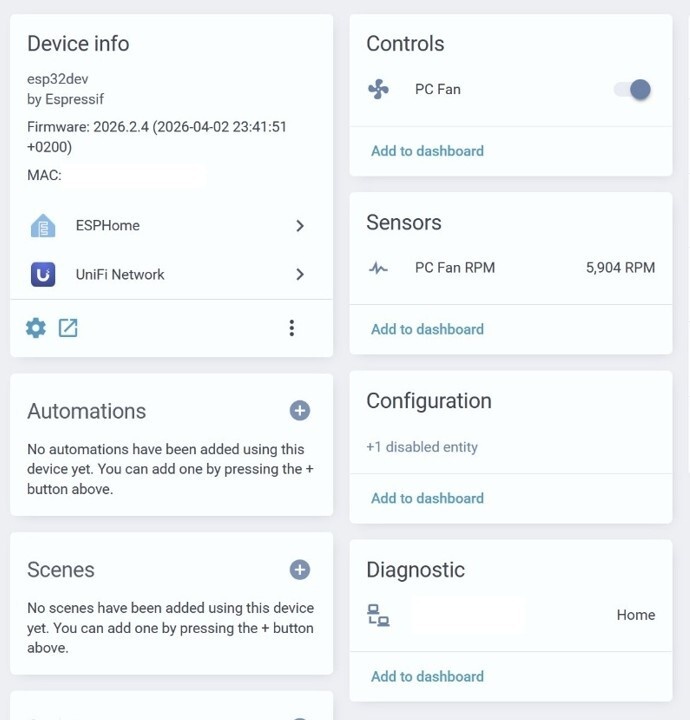
Task: Add Sensors card to dashboard
Action: pos(427,329)
